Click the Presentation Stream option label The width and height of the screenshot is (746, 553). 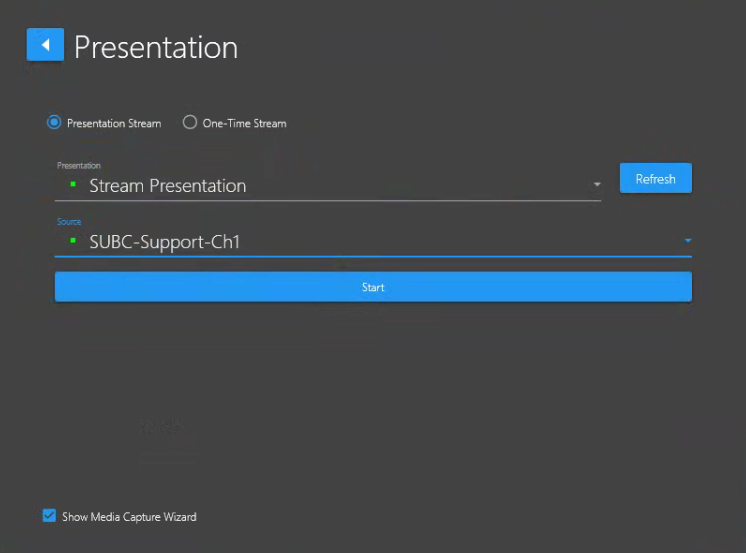(114, 124)
